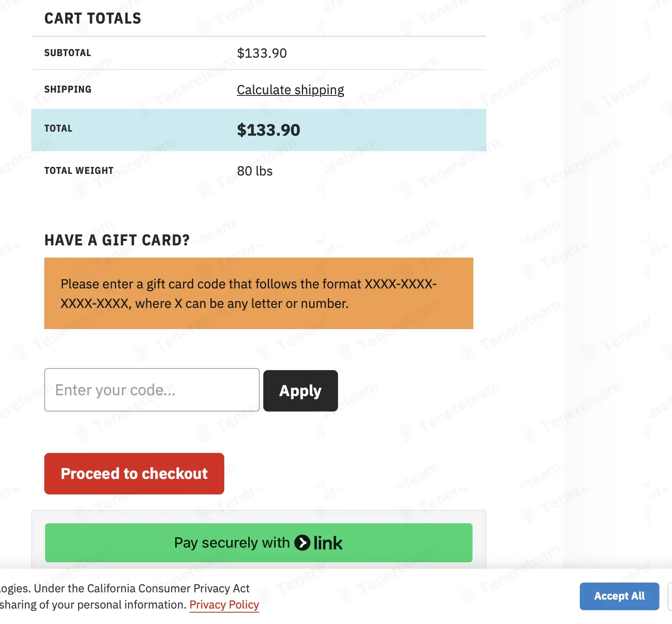The width and height of the screenshot is (672, 624).
Task: Click the 80 lbs total weight value
Action: (x=254, y=171)
